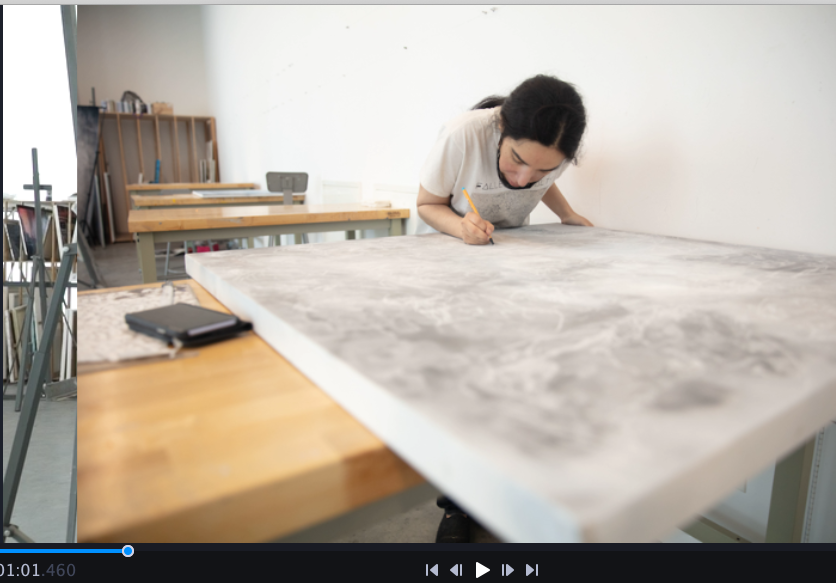The width and height of the screenshot is (836, 583).
Task: Step forward one frame
Action: [x=508, y=570]
